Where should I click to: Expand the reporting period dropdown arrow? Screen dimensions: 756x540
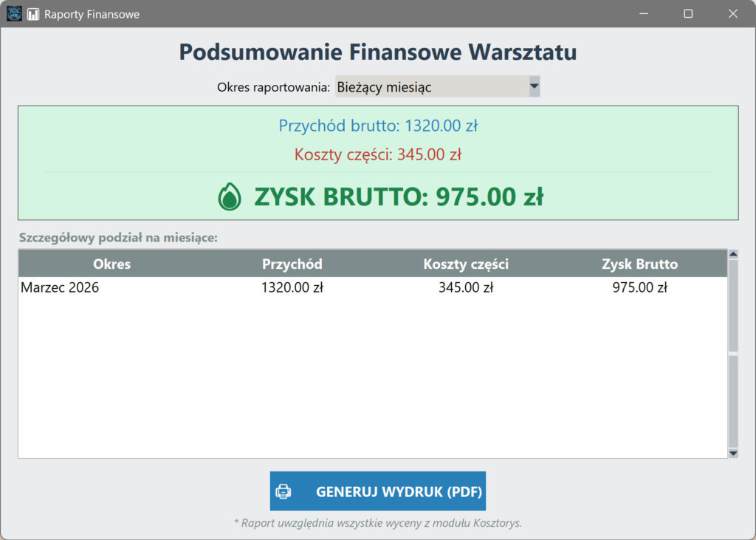535,86
